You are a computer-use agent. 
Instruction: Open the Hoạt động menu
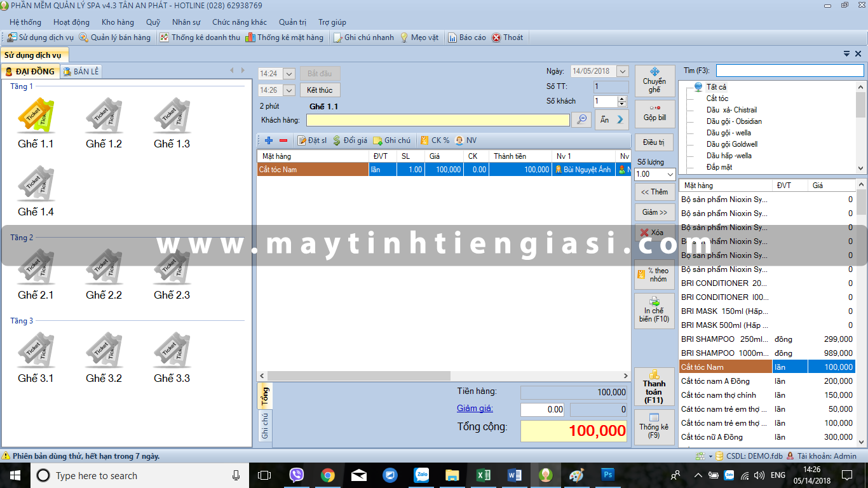tap(72, 22)
